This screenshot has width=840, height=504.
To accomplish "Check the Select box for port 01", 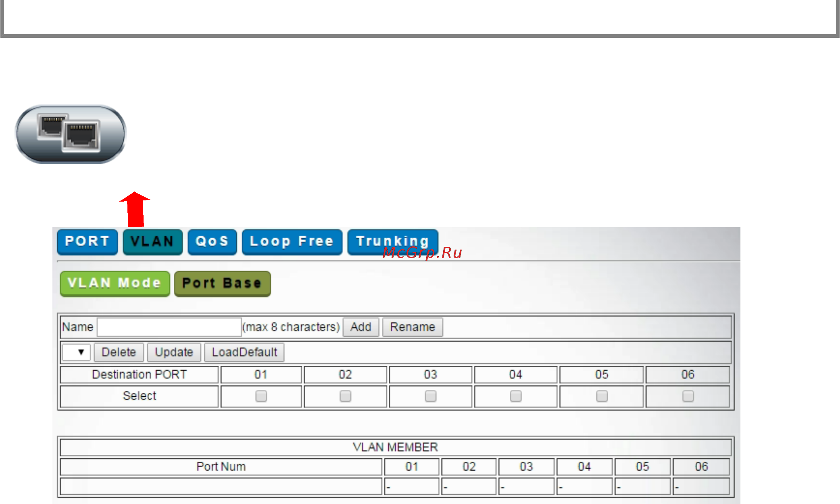I will 261,396.
